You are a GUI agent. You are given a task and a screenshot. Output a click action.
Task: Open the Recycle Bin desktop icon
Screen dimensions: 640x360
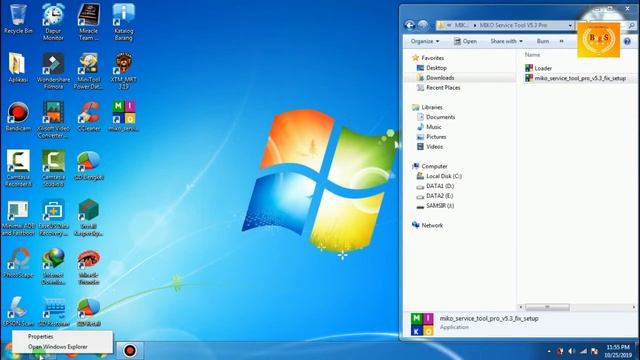(18, 18)
